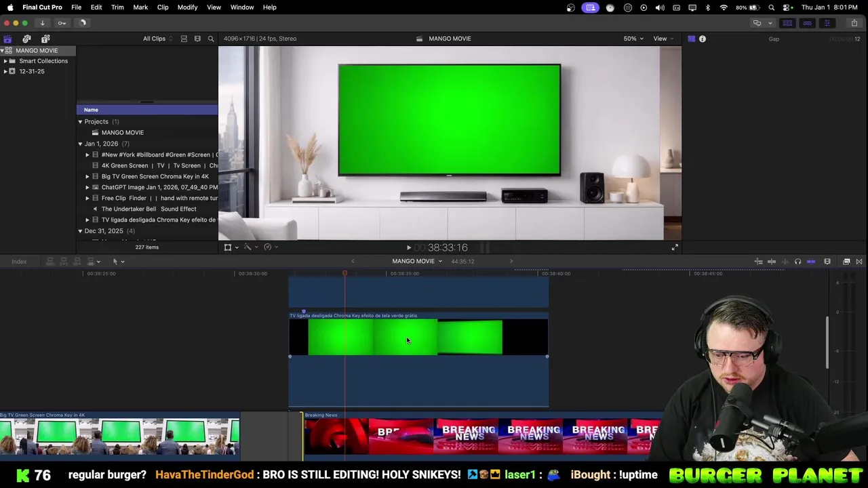Open the Modify menu
868x488 pixels.
(x=187, y=7)
